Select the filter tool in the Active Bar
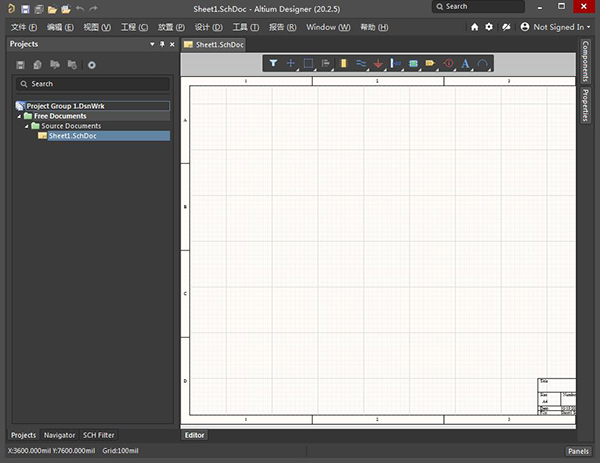This screenshot has width=600, height=463. [274, 63]
